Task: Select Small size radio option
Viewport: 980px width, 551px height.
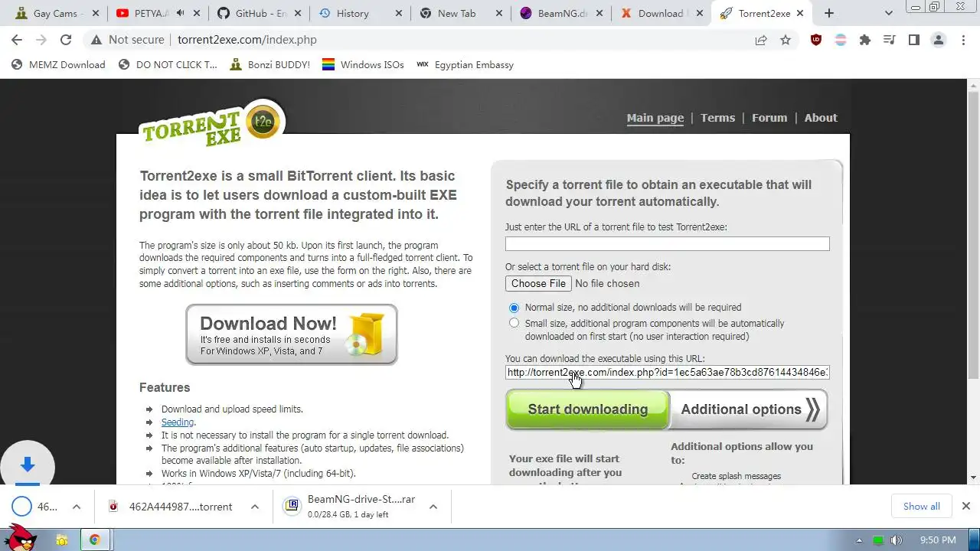Action: [x=514, y=323]
